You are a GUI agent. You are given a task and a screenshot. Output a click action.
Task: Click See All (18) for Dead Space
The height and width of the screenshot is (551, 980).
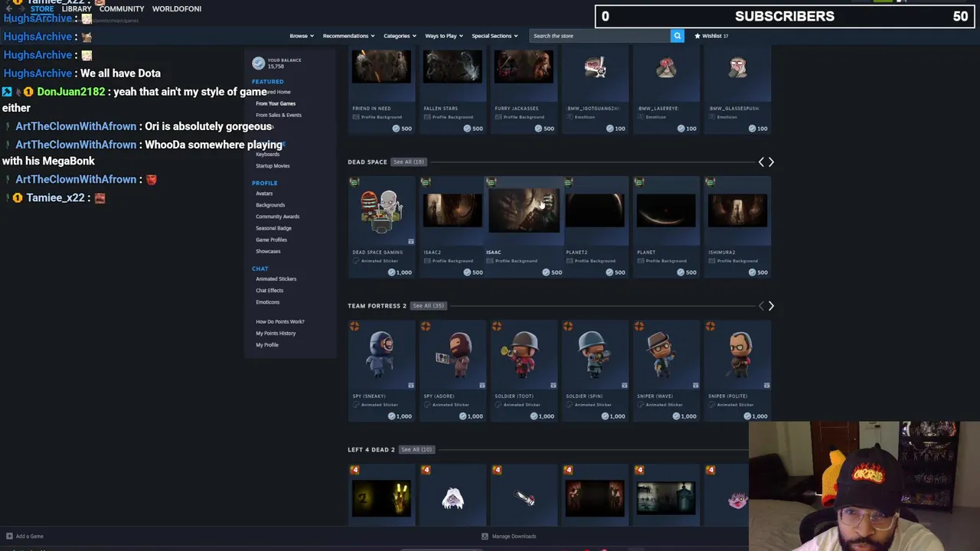tap(408, 161)
